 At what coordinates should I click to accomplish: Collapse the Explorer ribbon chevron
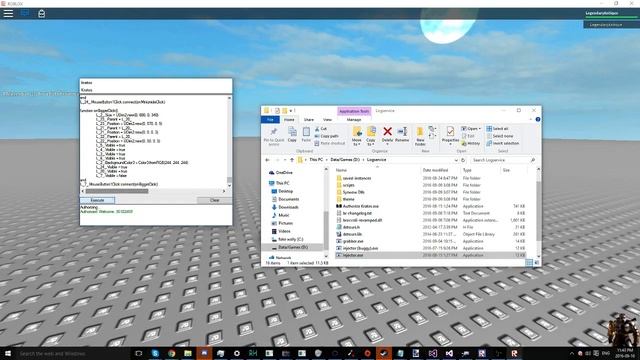(x=531, y=119)
